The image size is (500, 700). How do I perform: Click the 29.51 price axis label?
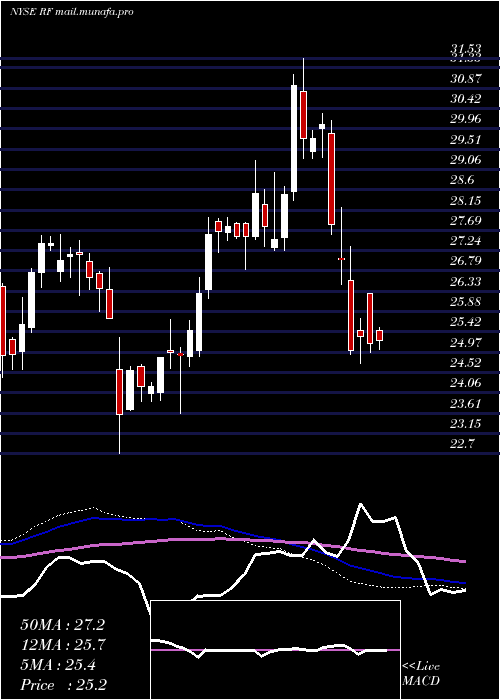point(466,140)
